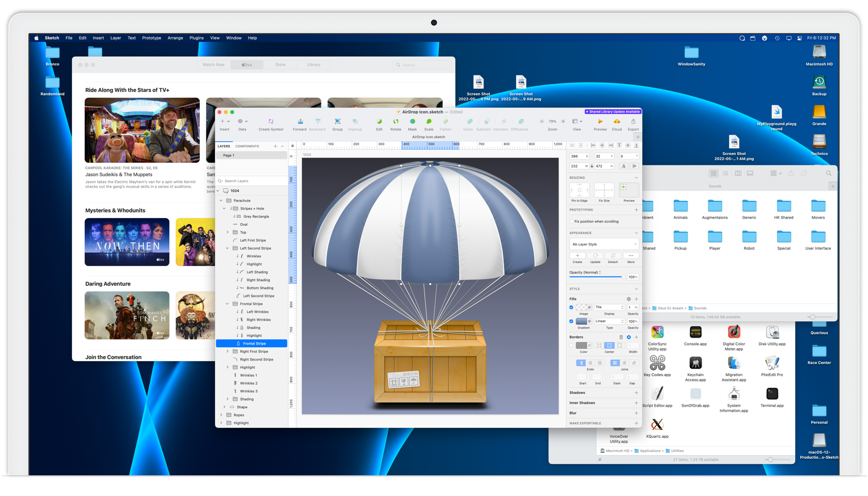Toggle the ruler lock icon
The image size is (868, 496).
[292, 146]
